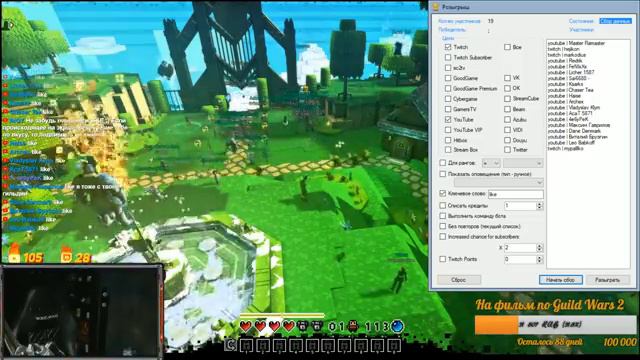
Task: Tick the OK checkbox
Action: tap(507, 88)
